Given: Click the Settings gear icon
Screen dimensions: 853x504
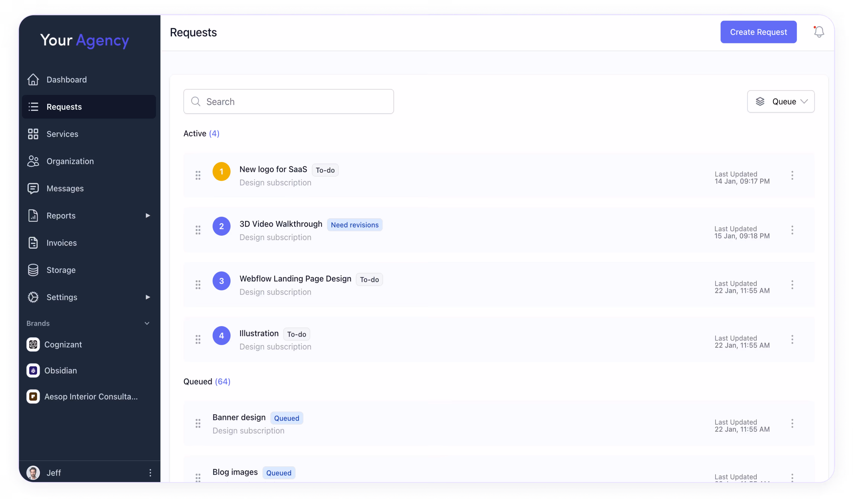Looking at the screenshot, I should click(33, 297).
